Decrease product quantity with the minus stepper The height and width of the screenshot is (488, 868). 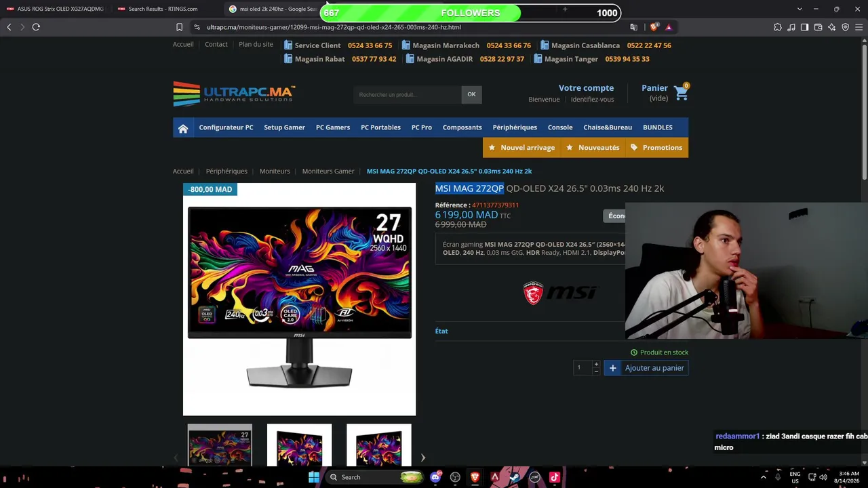596,371
